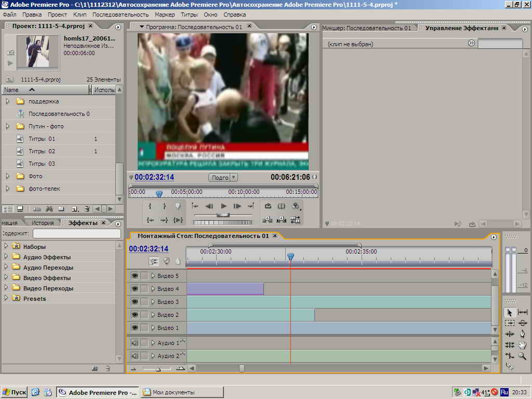Expand Видео Эффекты folder
Screen dimensions: 532x399
coord(6,277)
